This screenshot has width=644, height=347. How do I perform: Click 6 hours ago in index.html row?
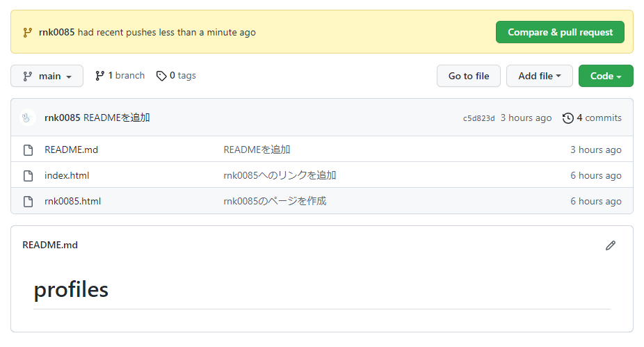(x=595, y=176)
